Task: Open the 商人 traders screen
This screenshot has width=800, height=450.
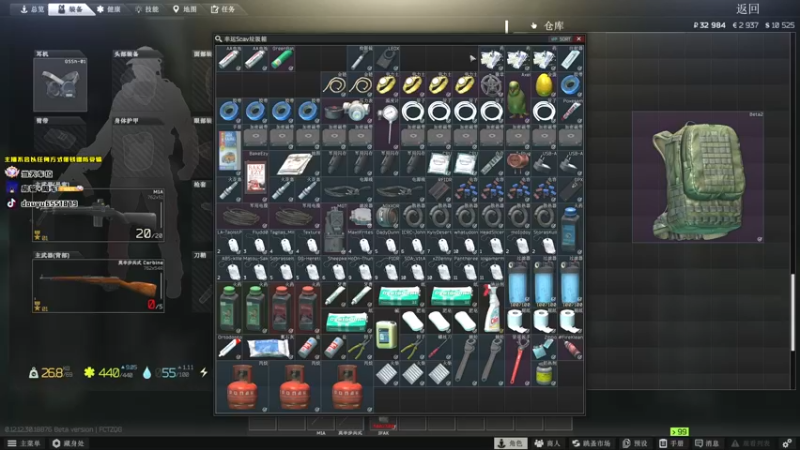Action: [547, 443]
